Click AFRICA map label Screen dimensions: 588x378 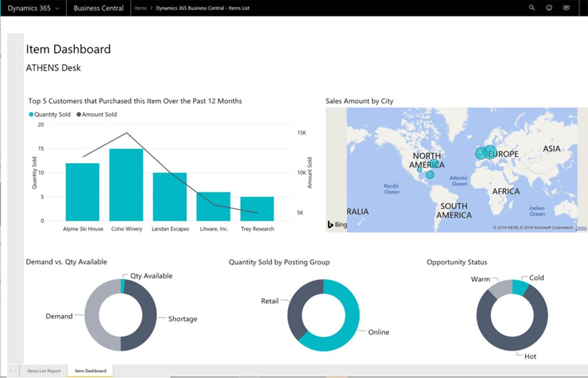click(x=506, y=191)
